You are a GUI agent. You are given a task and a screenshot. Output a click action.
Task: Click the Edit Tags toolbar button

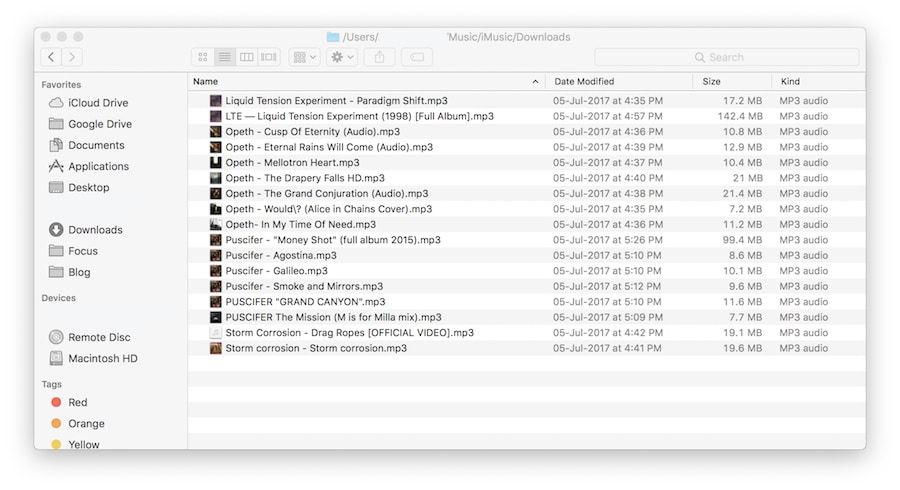point(417,57)
